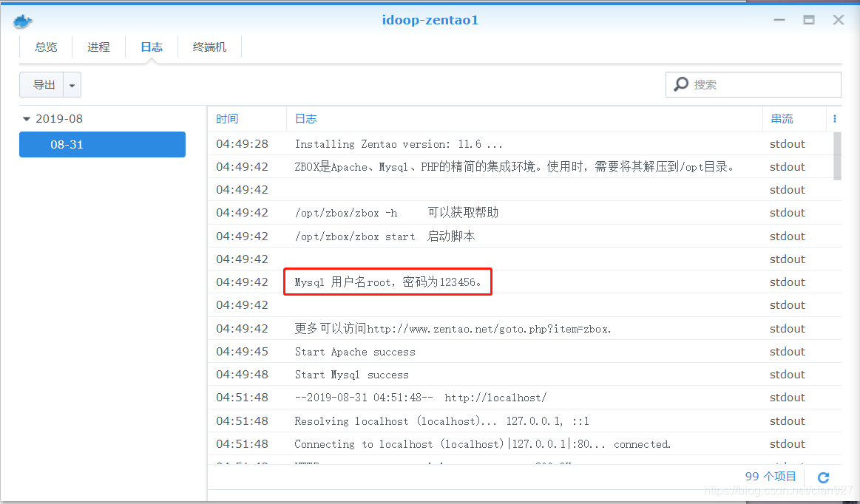
Task: Click the magnifier search icon
Action: tap(680, 84)
